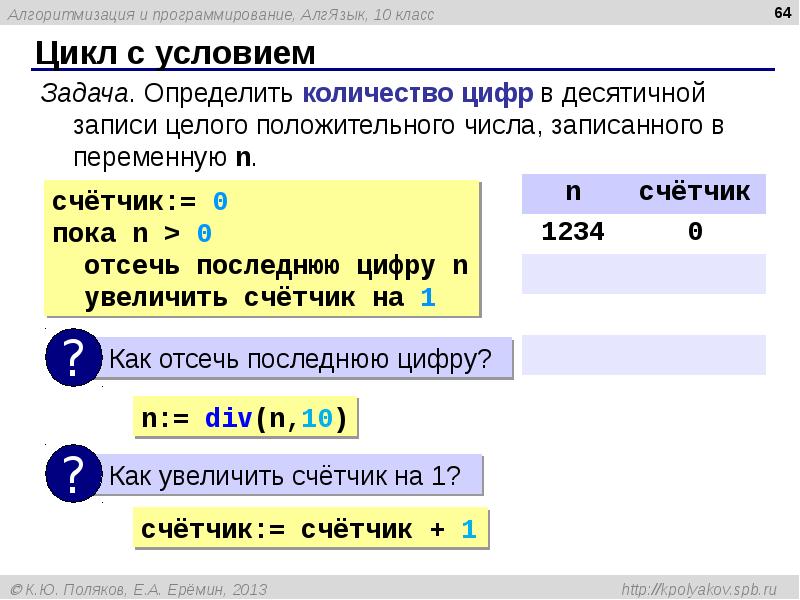Select the 'счётчик:= счётчик + 1' code box

point(310,530)
